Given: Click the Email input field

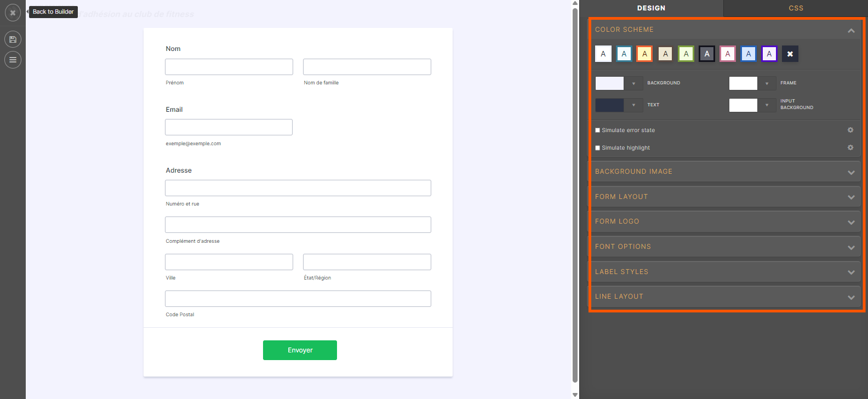Looking at the screenshot, I should click(x=229, y=127).
